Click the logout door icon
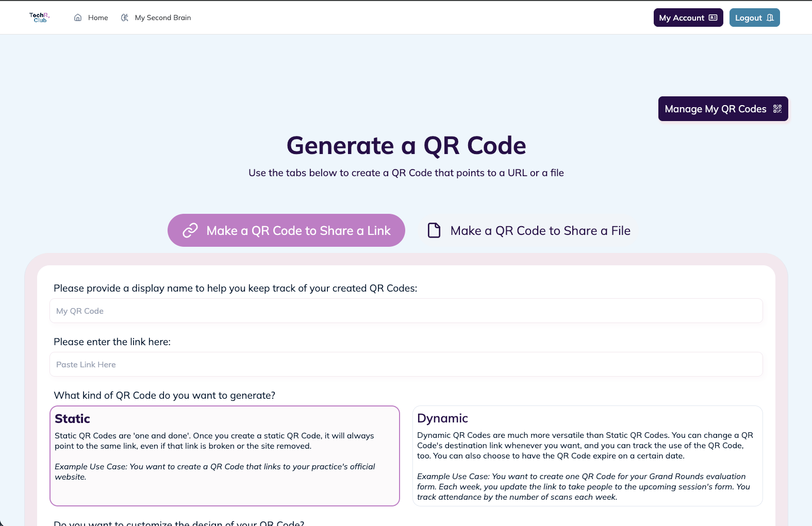The width and height of the screenshot is (812, 526). [x=770, y=18]
